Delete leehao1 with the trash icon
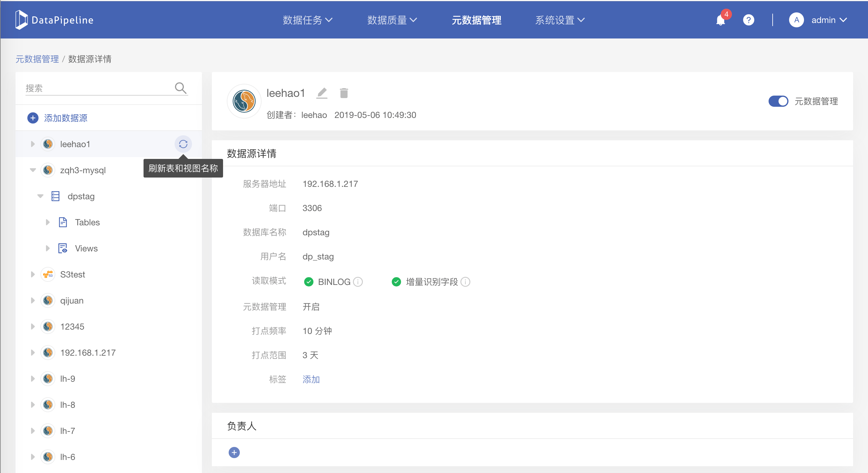This screenshot has height=473, width=868. [x=344, y=93]
